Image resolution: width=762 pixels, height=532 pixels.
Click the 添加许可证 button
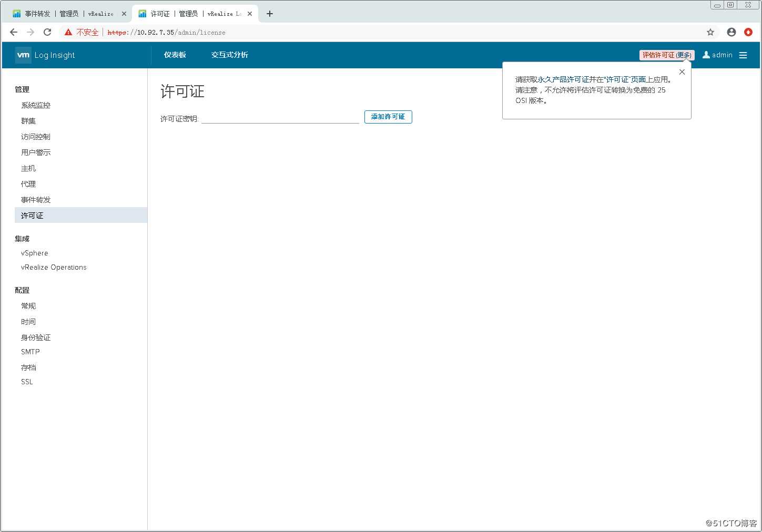(388, 117)
